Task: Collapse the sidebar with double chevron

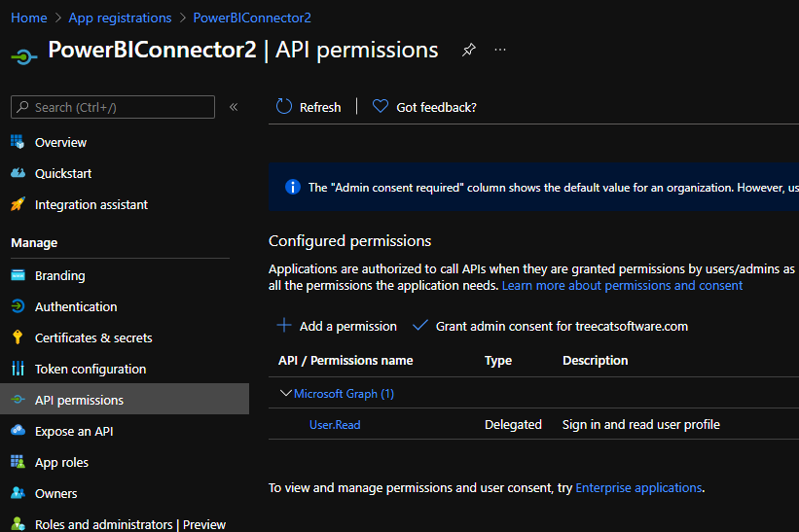Action: pyautogui.click(x=234, y=107)
